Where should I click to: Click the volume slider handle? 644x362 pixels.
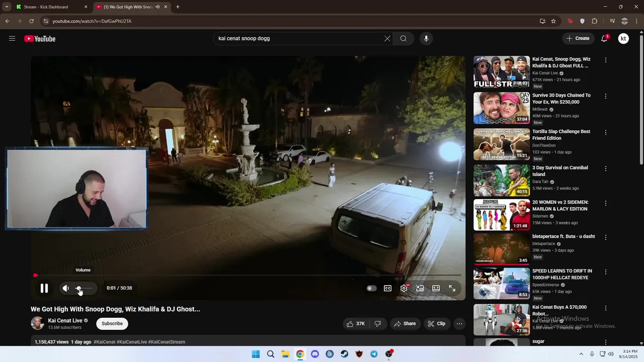(78, 288)
